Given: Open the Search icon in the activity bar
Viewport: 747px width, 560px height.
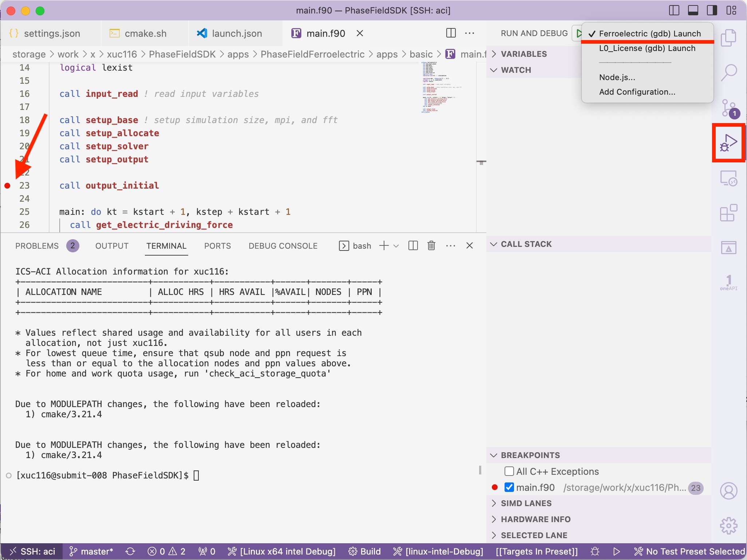Looking at the screenshot, I should 729,72.
